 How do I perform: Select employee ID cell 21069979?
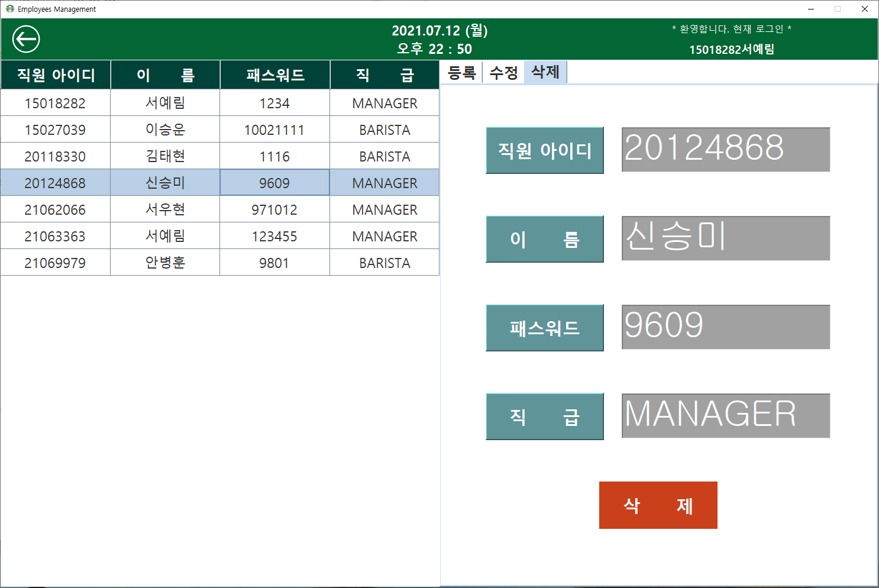[x=56, y=263]
